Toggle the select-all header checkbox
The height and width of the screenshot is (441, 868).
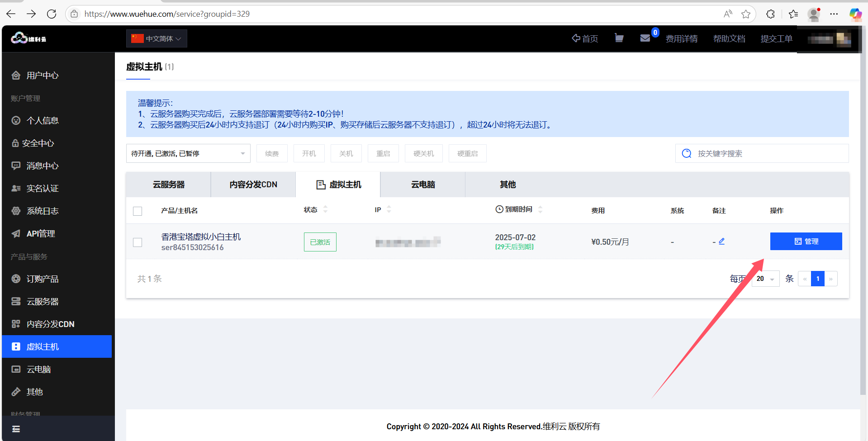click(x=138, y=211)
